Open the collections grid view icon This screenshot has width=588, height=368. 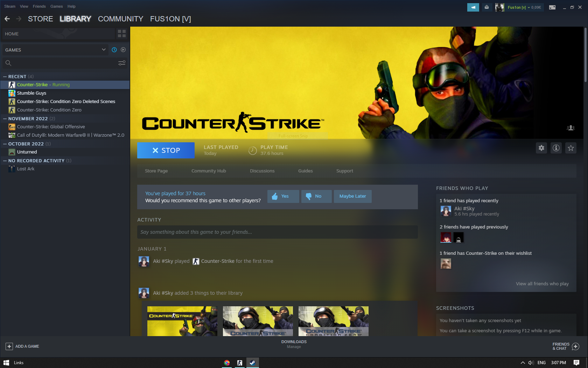122,34
